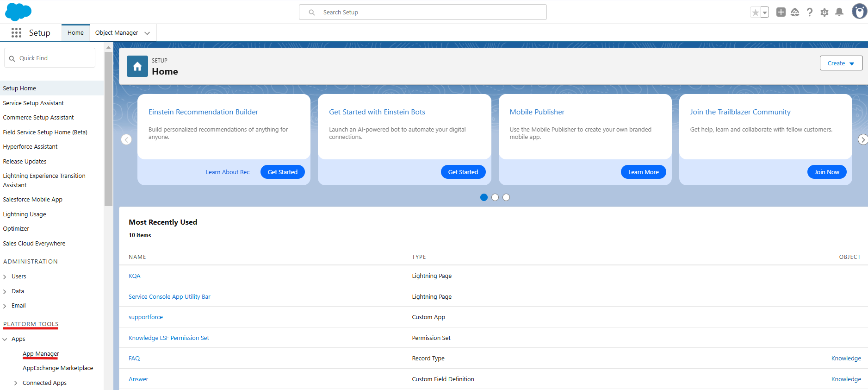Select the third carousel page dot

[x=506, y=197]
